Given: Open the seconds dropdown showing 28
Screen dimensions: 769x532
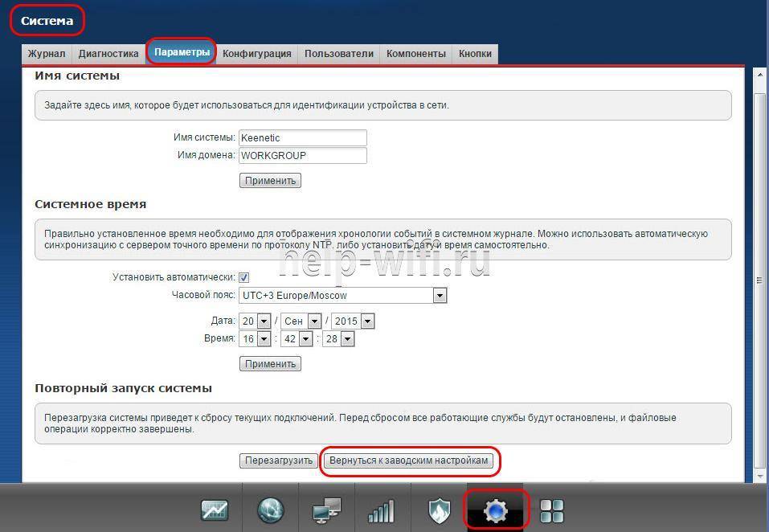Looking at the screenshot, I should click(x=338, y=339).
